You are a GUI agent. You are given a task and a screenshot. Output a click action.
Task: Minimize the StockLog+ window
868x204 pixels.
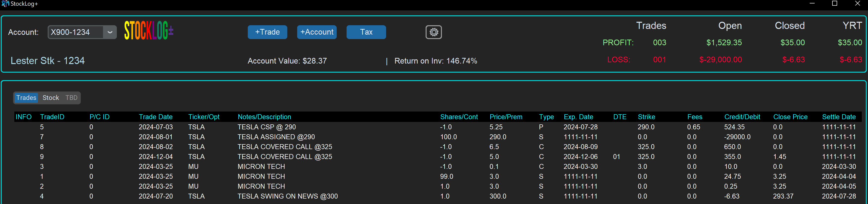tap(812, 4)
